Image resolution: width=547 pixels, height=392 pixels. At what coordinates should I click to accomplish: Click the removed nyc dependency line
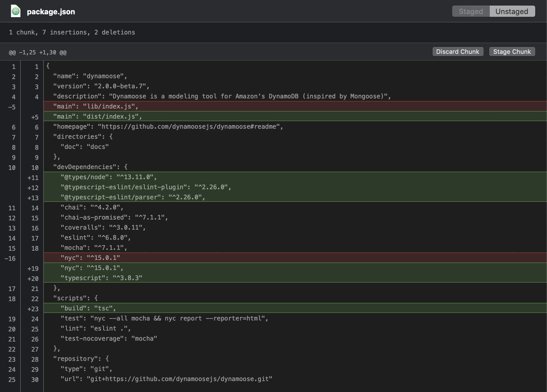tap(91, 257)
